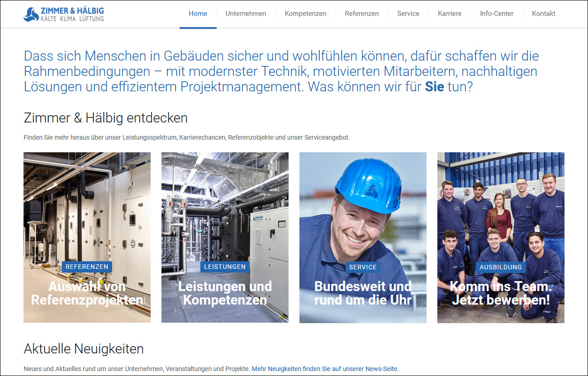Open the Unternehmen menu item
The width and height of the screenshot is (588, 376).
click(x=246, y=14)
